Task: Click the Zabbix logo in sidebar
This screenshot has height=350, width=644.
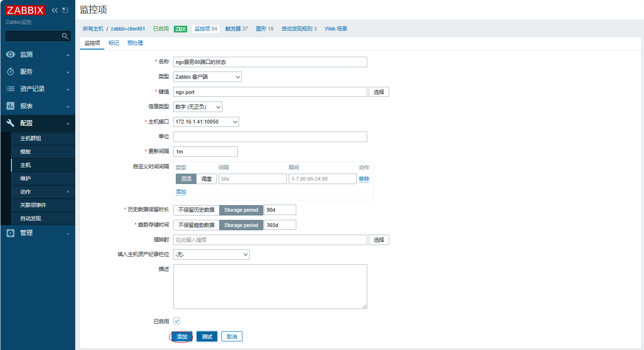Action: [25, 10]
